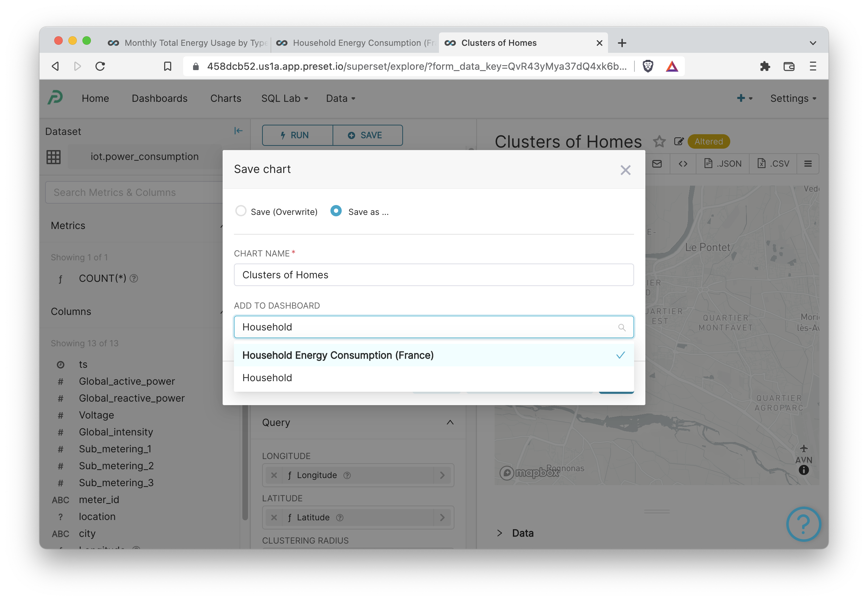868x601 pixels.
Task: Collapse the Dataset panel
Action: 239,131
